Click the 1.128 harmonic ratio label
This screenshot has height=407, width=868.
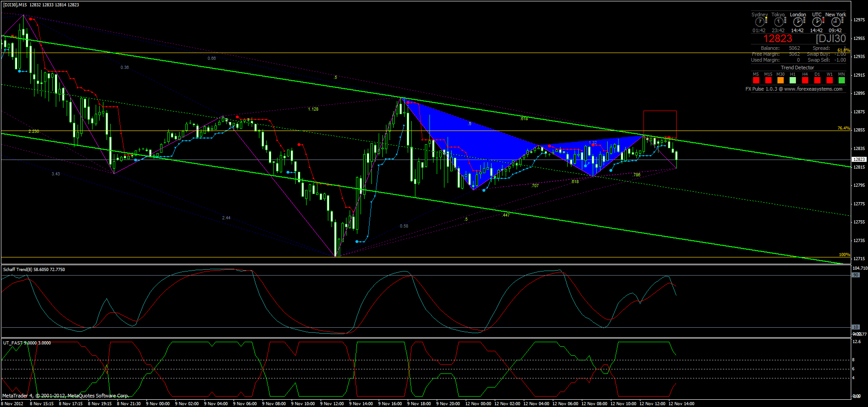tap(313, 109)
